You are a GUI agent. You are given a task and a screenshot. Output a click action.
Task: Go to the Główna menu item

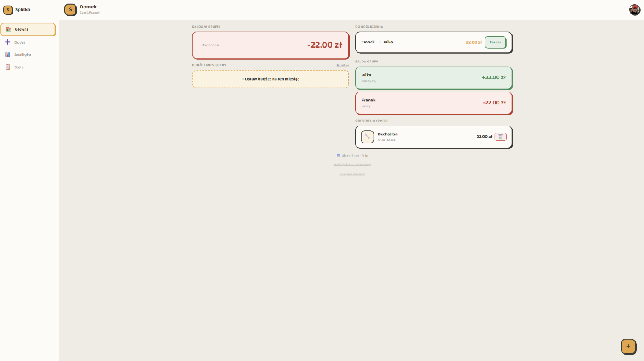coord(28,29)
